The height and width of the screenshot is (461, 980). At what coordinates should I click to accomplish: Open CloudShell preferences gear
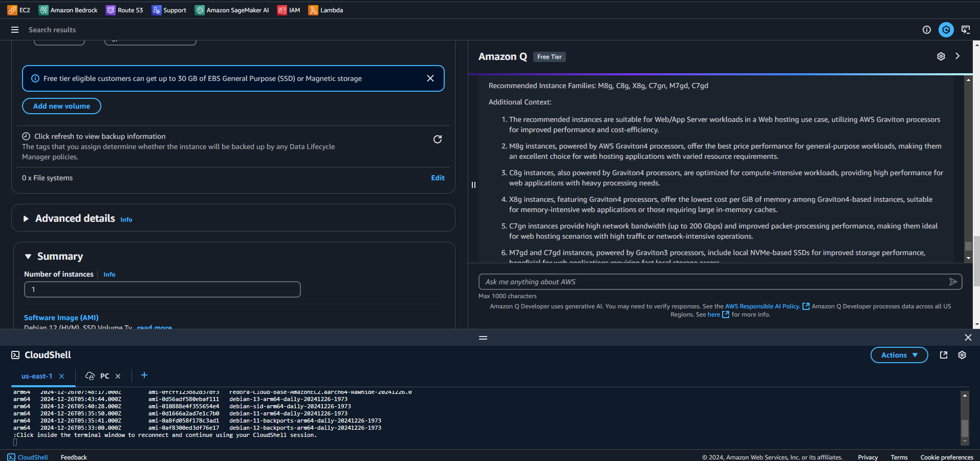(x=962, y=355)
